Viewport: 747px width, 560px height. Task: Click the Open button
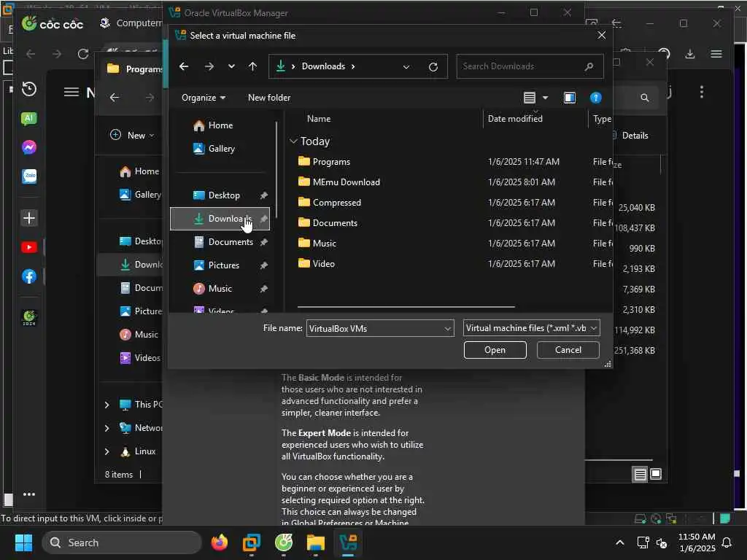point(495,350)
